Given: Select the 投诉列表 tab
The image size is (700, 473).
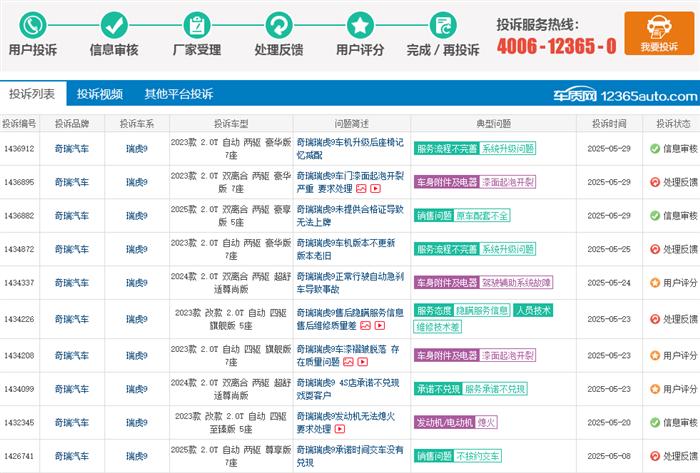Looking at the screenshot, I should click(x=33, y=94).
